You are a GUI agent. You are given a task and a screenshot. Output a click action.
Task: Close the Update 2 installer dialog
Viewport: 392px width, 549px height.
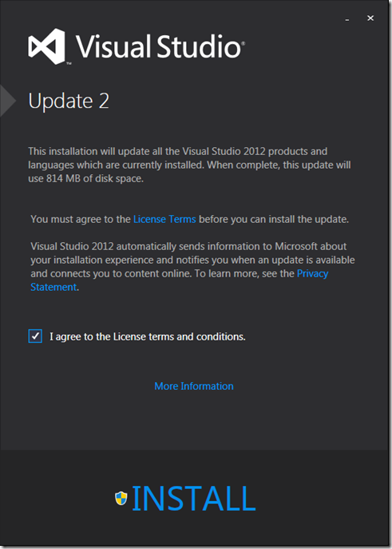370,18
